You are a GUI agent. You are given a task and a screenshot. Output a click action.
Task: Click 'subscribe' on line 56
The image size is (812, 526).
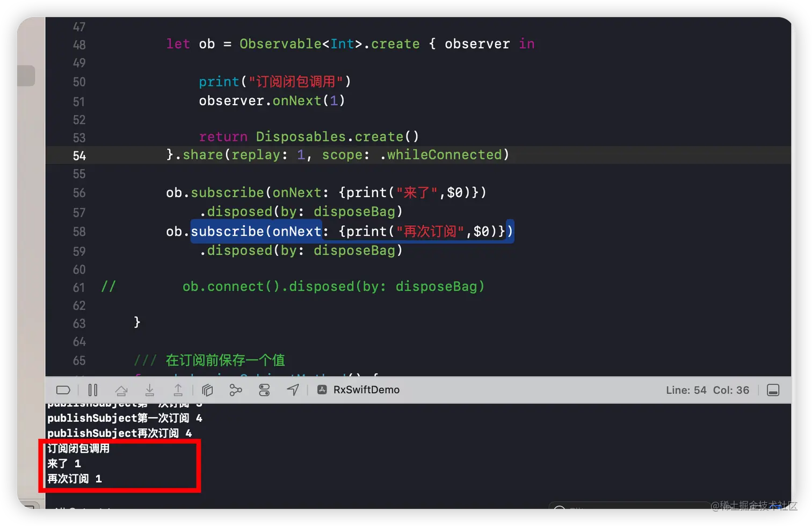pos(227,192)
